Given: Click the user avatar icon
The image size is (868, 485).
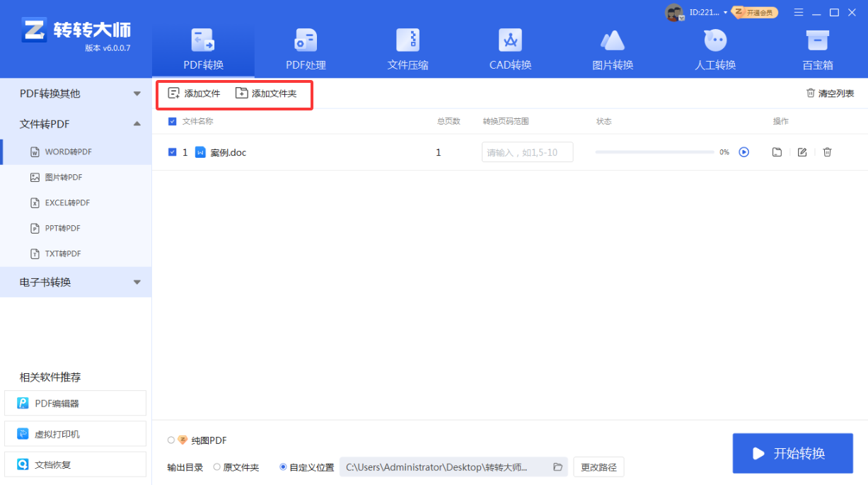Looking at the screenshot, I should [674, 12].
